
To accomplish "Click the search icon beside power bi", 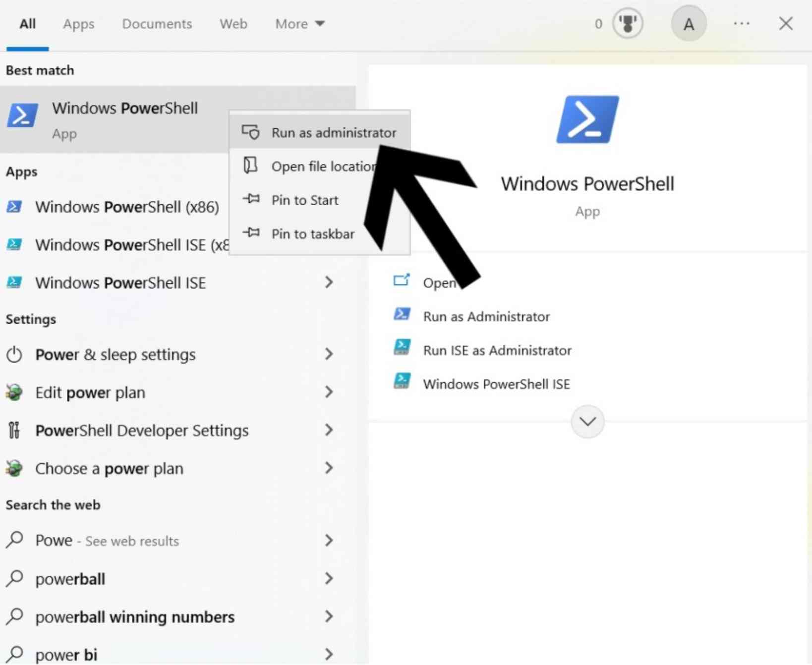I will tap(15, 654).
